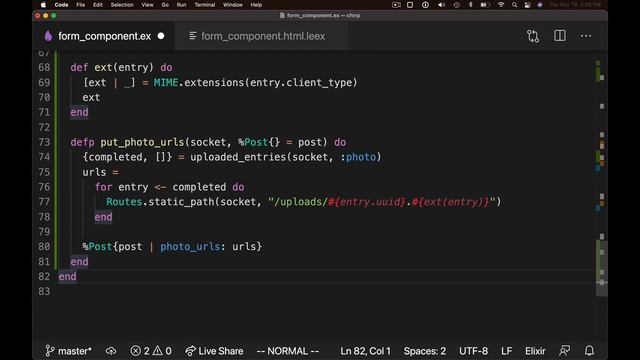The height and width of the screenshot is (360, 640).
Task: Click line number 83 in the gutter
Action: (44, 291)
